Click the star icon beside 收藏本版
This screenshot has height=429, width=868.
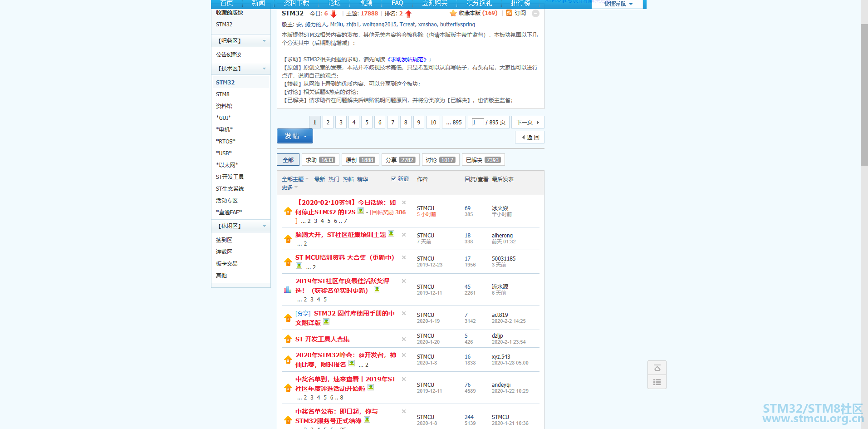click(453, 13)
